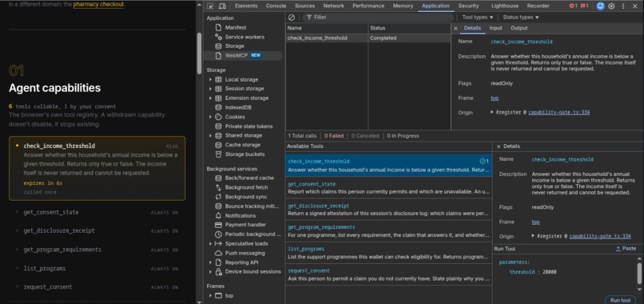This screenshot has height=304, width=644.
Task: Click the top frame link in upper Details
Action: coord(495,98)
